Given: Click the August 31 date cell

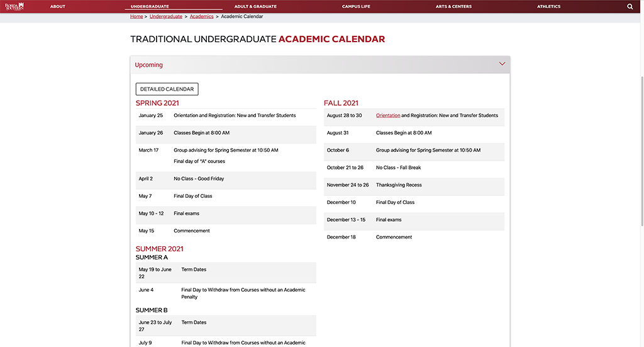Looking at the screenshot, I should pos(338,133).
